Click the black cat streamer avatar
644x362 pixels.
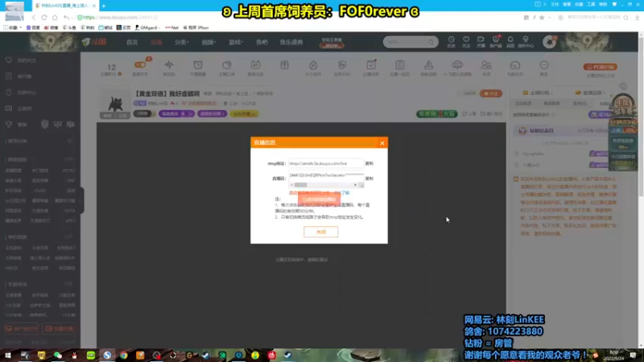coord(115,104)
